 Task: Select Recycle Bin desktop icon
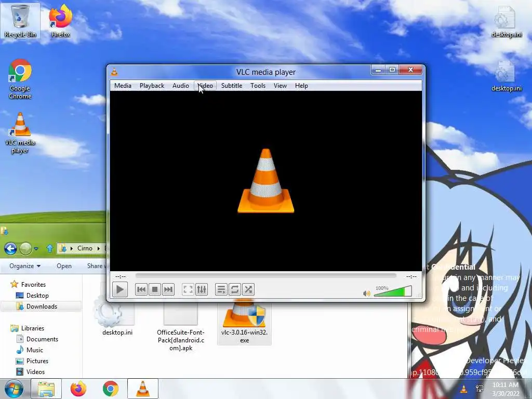(x=20, y=21)
